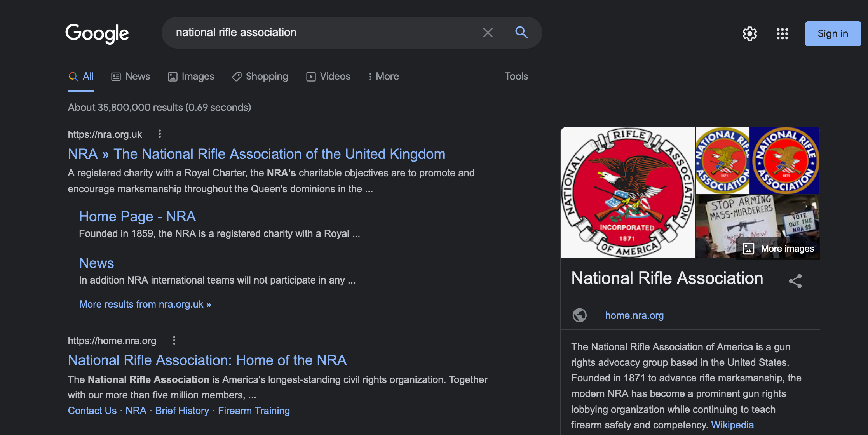Screen dimensions: 868x435
Task: Open the NRA seal thumbnail, top right
Action: [784, 160]
